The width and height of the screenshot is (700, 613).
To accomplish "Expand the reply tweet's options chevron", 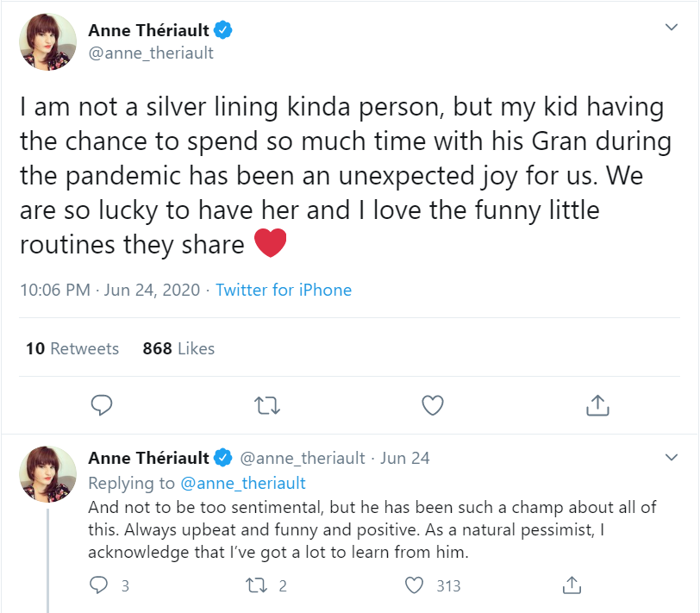I will [672, 456].
